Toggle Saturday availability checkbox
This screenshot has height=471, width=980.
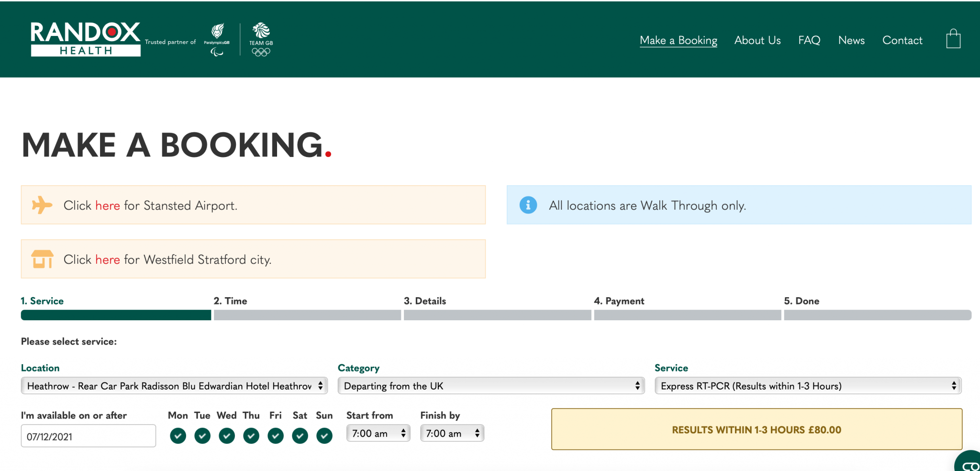300,436
